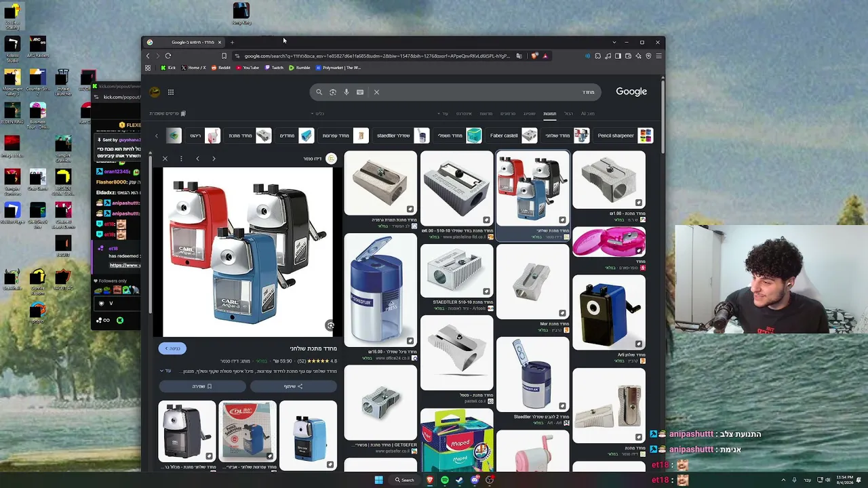Viewport: 868px width, 488px height.
Task: Open the Home / X bookmark
Action: [193, 68]
